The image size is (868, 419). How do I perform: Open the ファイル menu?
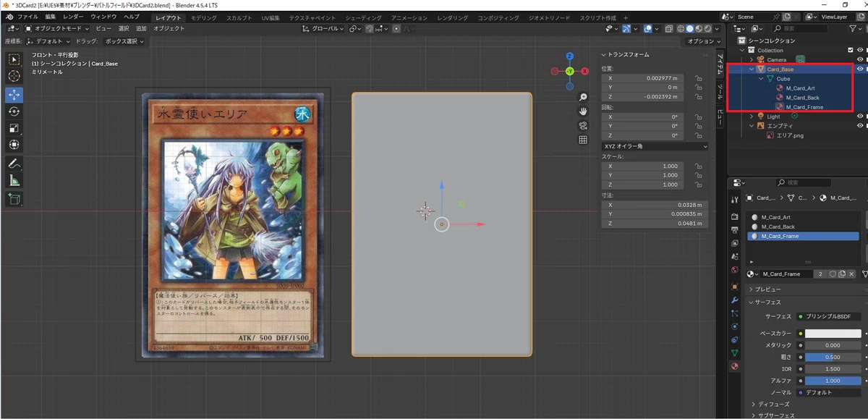[27, 17]
